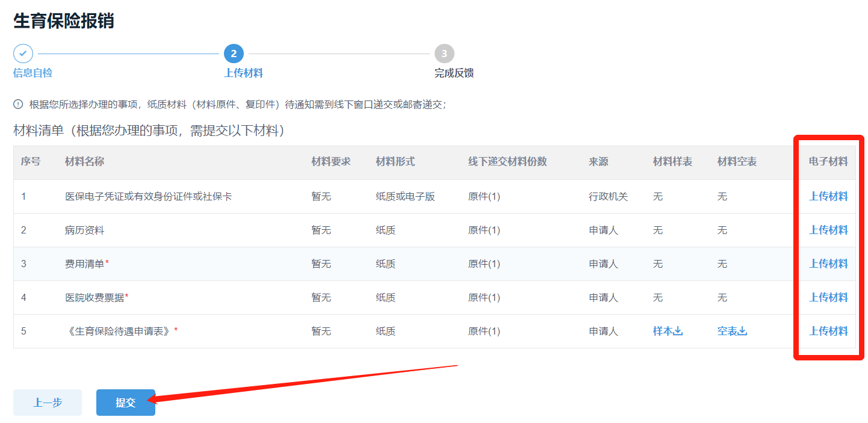Upload material for 医保电子凭证 row

pyautogui.click(x=828, y=196)
